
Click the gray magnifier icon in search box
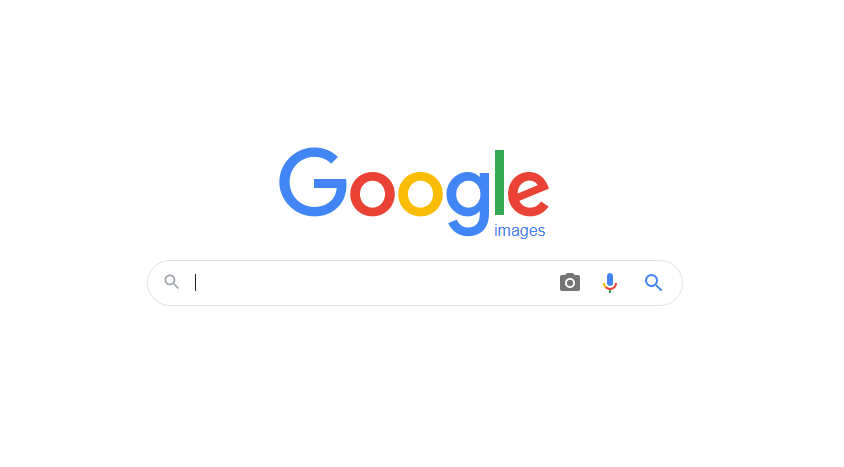[x=171, y=281]
